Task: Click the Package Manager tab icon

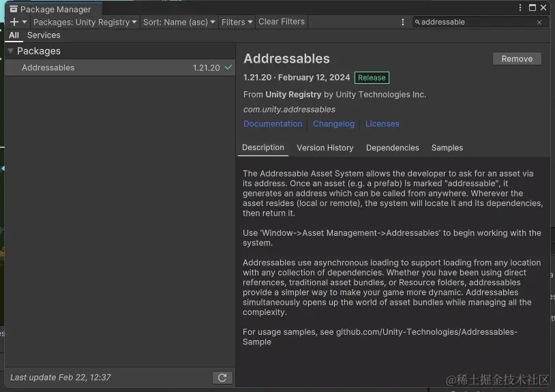Action: point(14,9)
